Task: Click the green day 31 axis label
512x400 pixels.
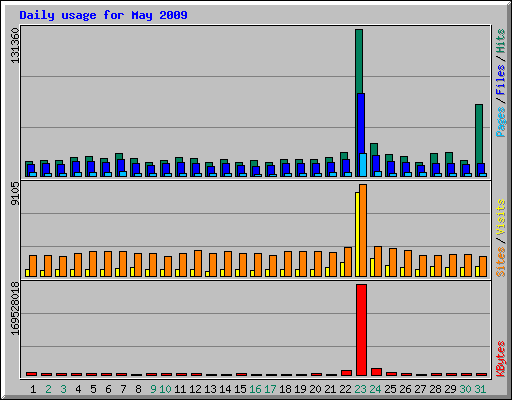Action: pyautogui.click(x=480, y=389)
